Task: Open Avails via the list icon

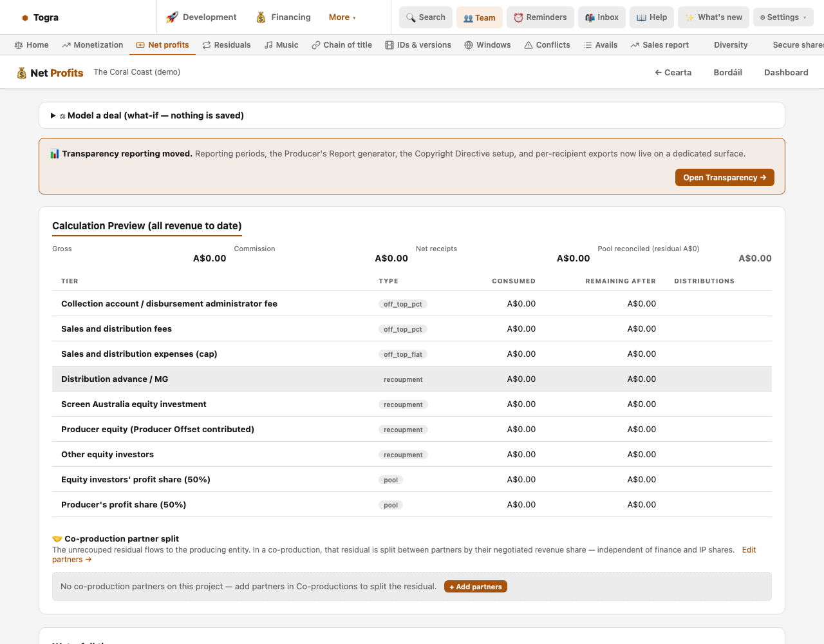Action: (x=588, y=45)
